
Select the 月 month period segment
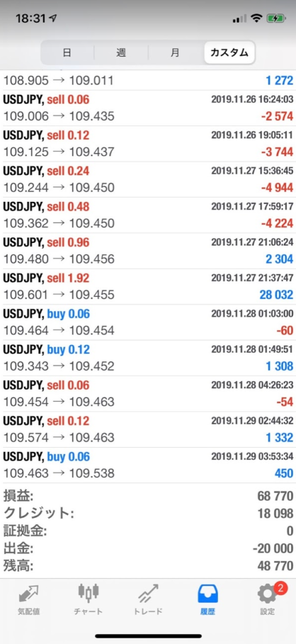[174, 53]
